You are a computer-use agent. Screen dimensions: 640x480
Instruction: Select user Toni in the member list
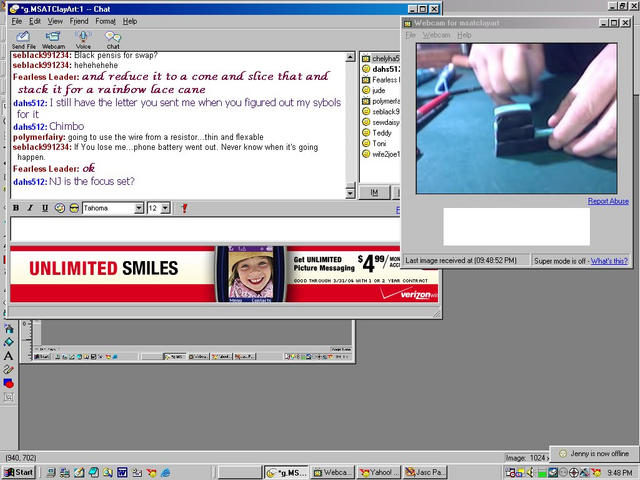[x=374, y=143]
